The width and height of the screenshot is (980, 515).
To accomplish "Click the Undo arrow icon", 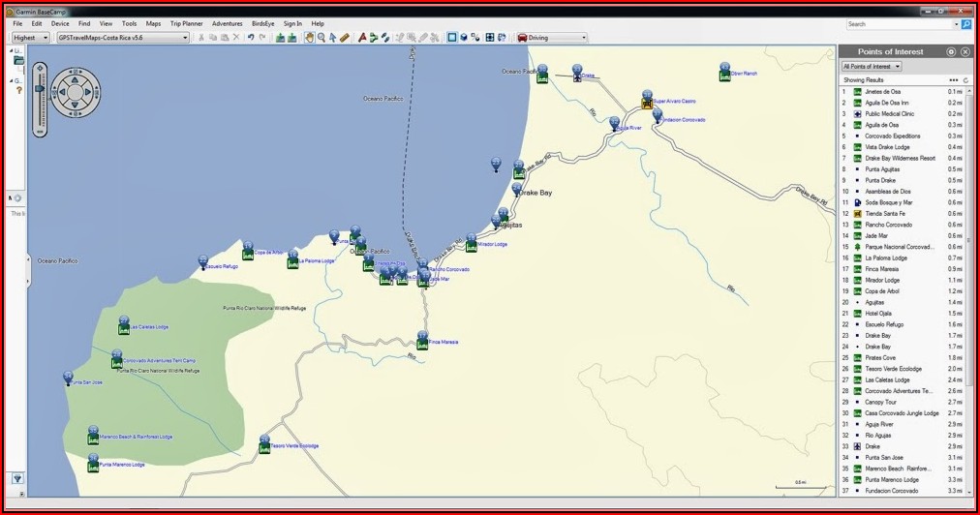I will (251, 38).
